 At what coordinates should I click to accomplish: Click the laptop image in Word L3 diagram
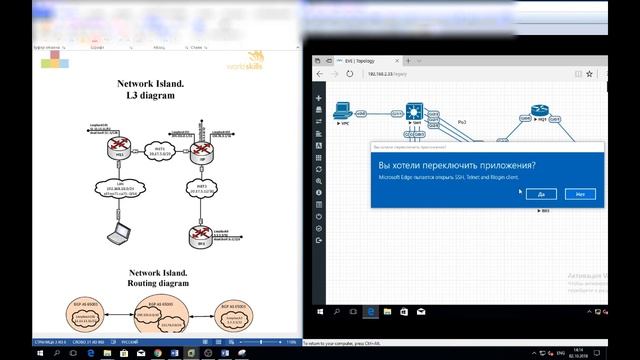(119, 234)
